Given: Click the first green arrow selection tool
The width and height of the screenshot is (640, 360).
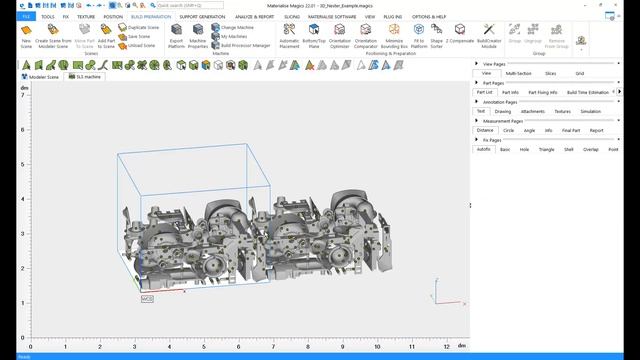Looking at the screenshot, I should pyautogui.click(x=27, y=65).
